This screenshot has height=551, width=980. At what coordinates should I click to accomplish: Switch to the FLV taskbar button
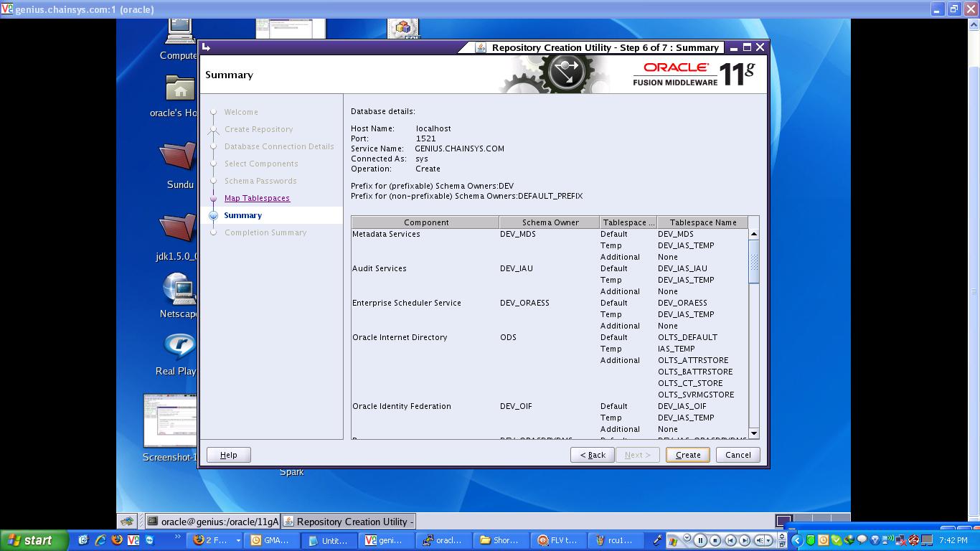tap(557, 540)
